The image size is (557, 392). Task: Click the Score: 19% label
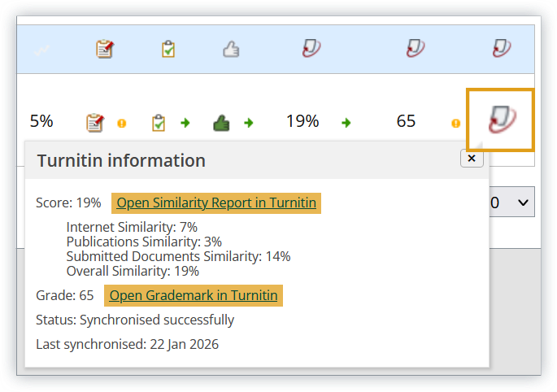pyautogui.click(x=68, y=203)
